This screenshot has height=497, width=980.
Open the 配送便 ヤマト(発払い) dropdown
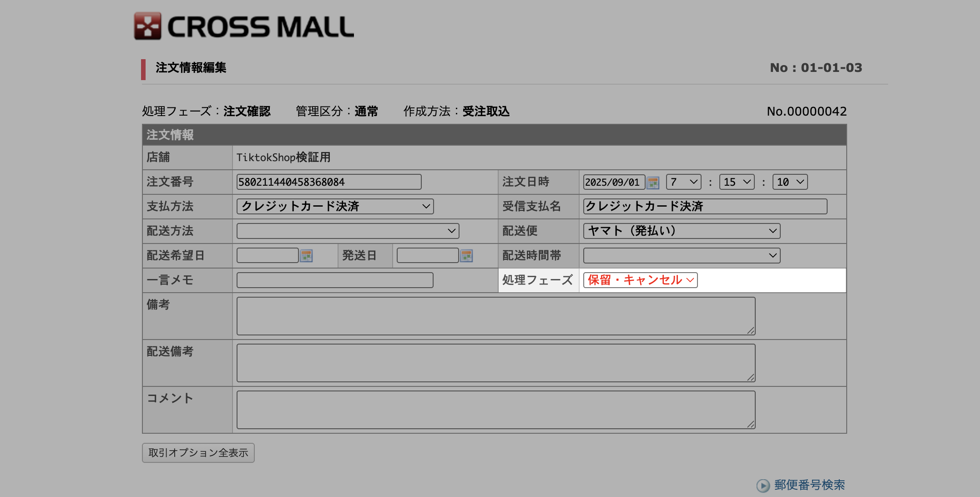[682, 231]
